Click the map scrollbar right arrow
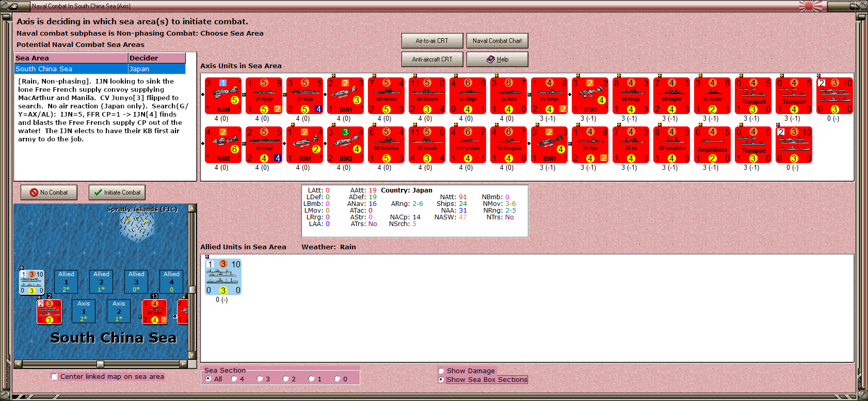Screen dimensions: 868x401 pos(183,364)
